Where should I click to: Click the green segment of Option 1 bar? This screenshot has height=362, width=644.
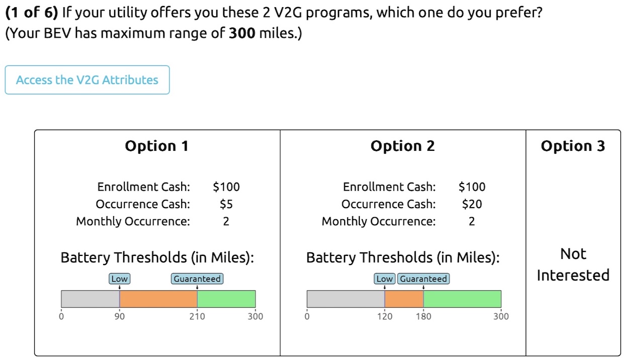[x=226, y=299]
